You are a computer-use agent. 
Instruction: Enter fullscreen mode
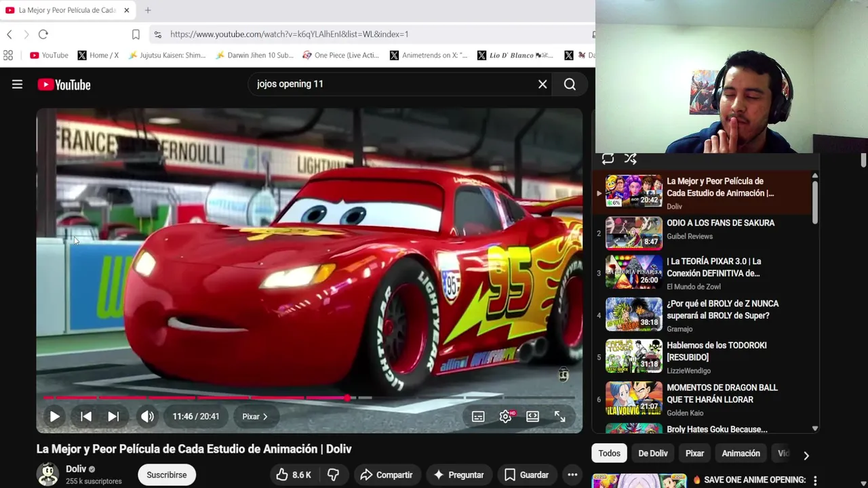(x=559, y=416)
